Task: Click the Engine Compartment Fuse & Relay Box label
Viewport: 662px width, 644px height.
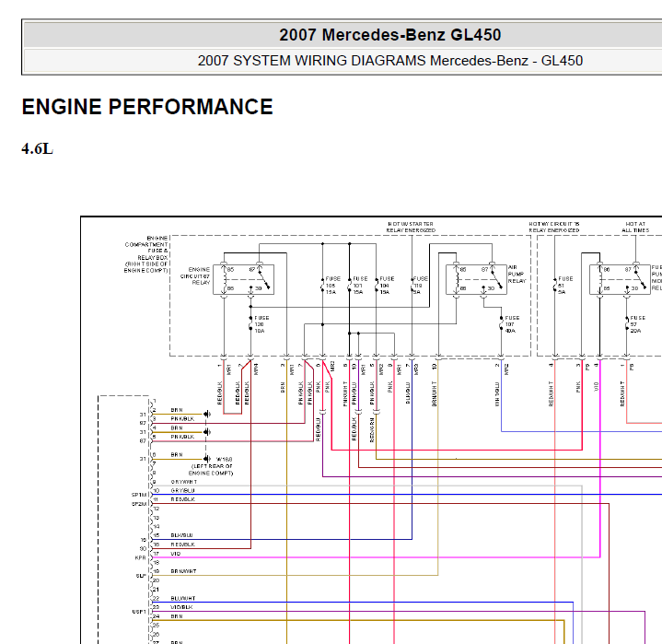Action: coord(146,254)
